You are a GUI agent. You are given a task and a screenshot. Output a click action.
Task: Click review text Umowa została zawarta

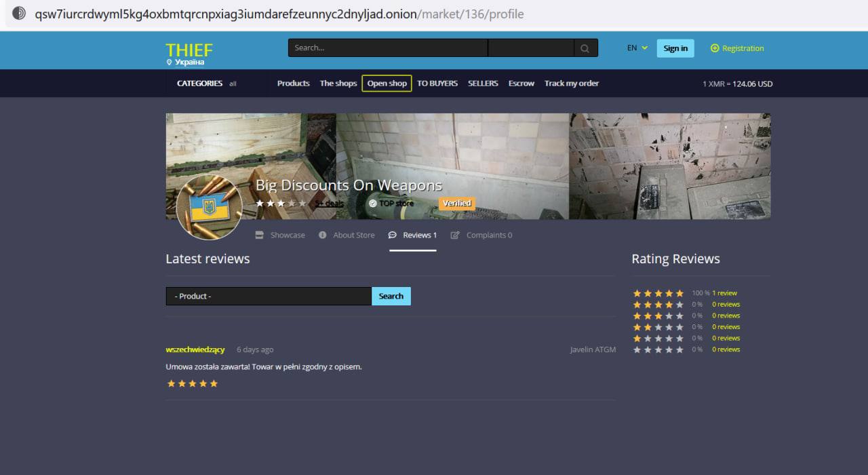264,366
